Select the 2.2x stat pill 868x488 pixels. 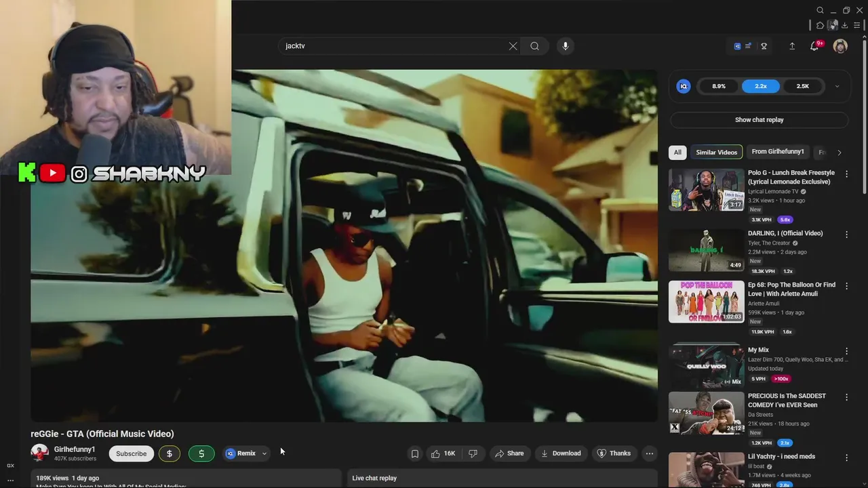[761, 86]
